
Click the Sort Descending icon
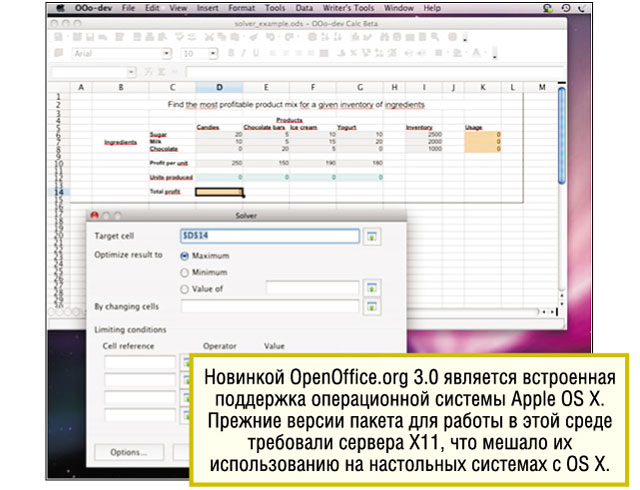pos(338,37)
